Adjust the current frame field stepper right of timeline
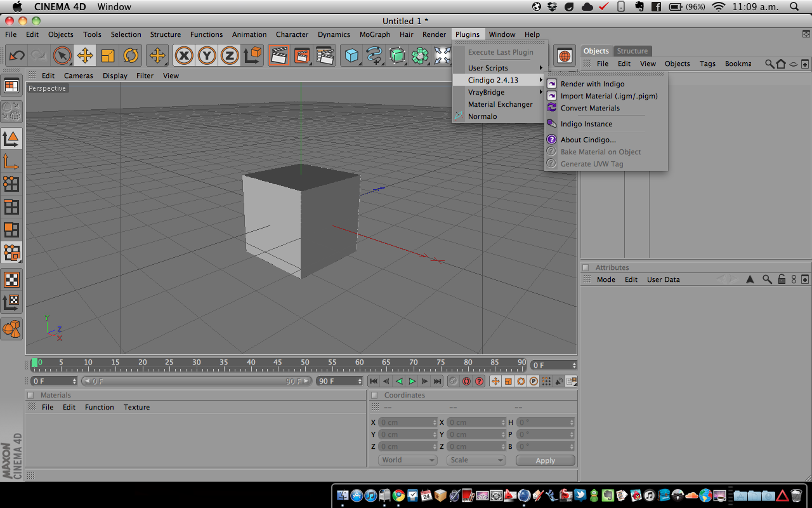Image resolution: width=812 pixels, height=508 pixels. point(574,365)
